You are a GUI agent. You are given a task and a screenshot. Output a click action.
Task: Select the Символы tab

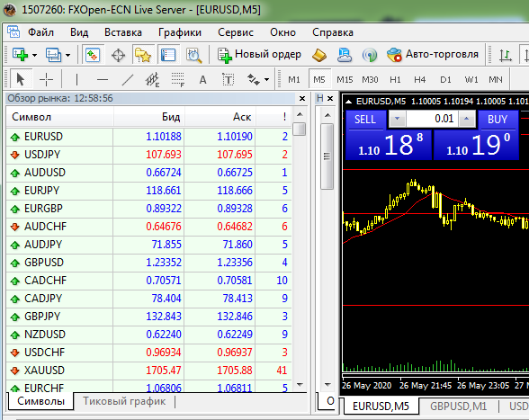(x=40, y=401)
